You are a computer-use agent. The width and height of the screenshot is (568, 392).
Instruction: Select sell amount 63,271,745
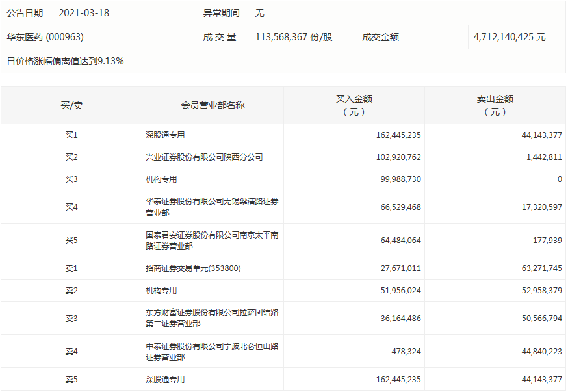coord(542,268)
